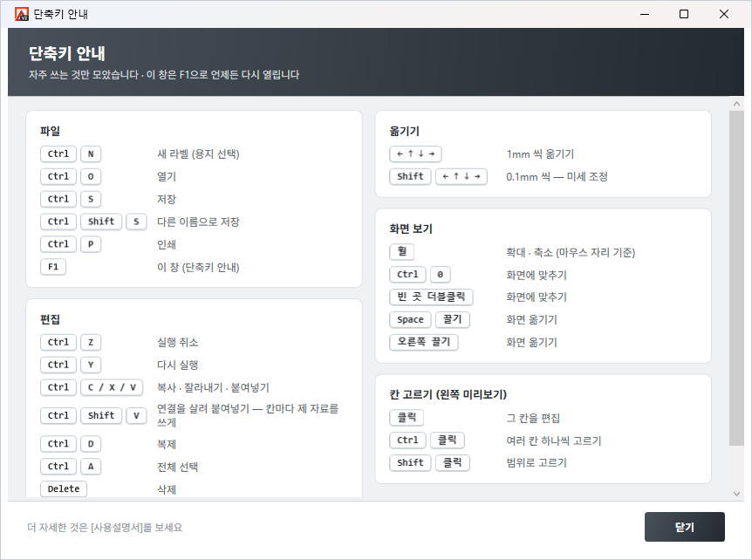
Task: Click the 여러 칸 하나씩 고르기 description
Action: (554, 440)
